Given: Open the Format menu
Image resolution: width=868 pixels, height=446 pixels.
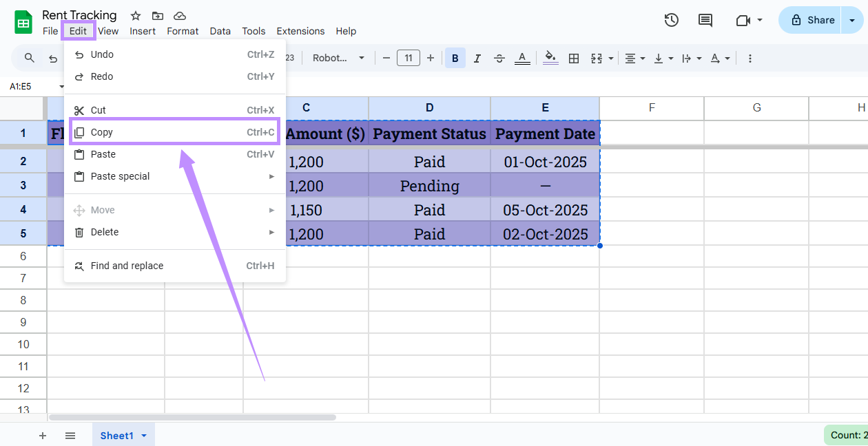Looking at the screenshot, I should (x=183, y=31).
